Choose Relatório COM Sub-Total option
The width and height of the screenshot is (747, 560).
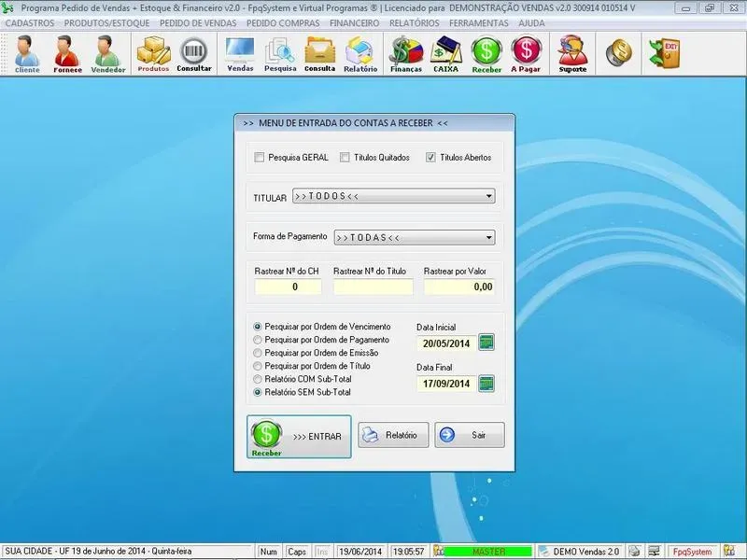tap(259, 380)
